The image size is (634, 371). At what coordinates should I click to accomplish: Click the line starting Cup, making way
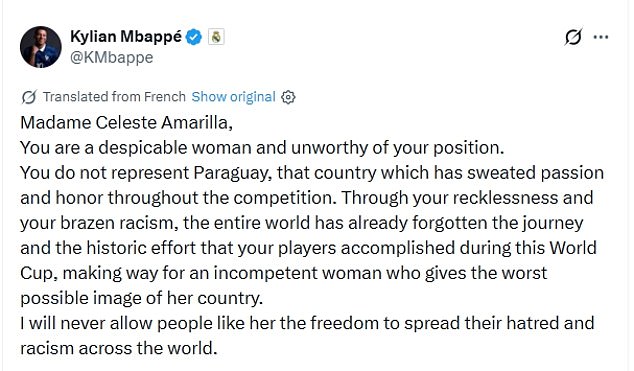(x=283, y=273)
